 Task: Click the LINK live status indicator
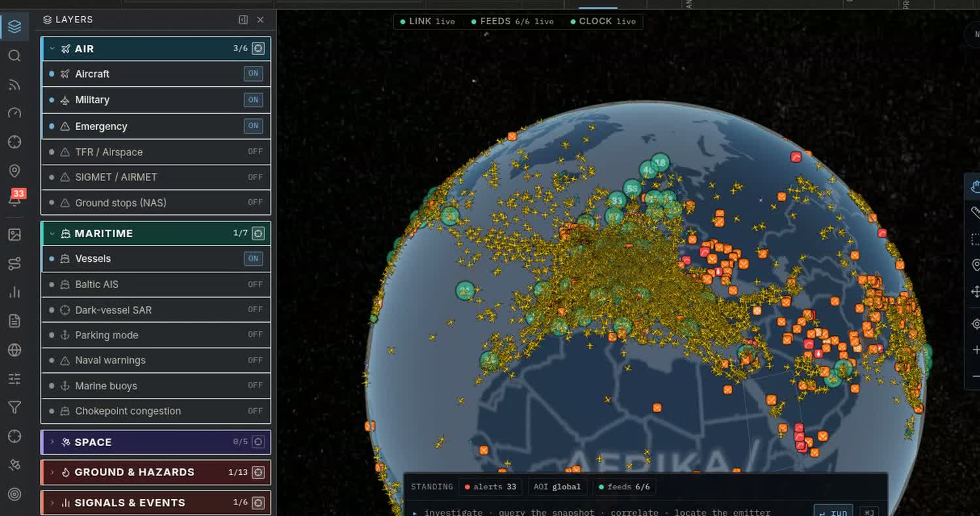(428, 22)
